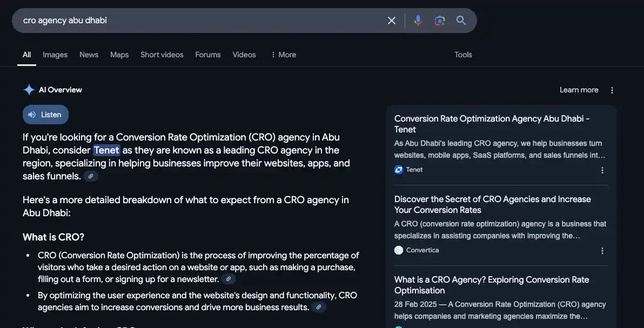Click the Learn more link
The height and width of the screenshot is (328, 644).
[579, 90]
